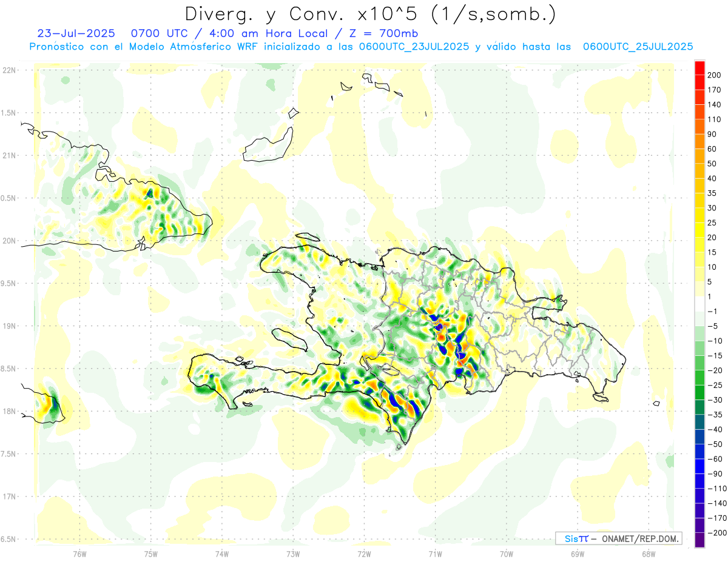Click the positive '25' color bar label
The height and width of the screenshot is (562, 728).
pos(712,223)
